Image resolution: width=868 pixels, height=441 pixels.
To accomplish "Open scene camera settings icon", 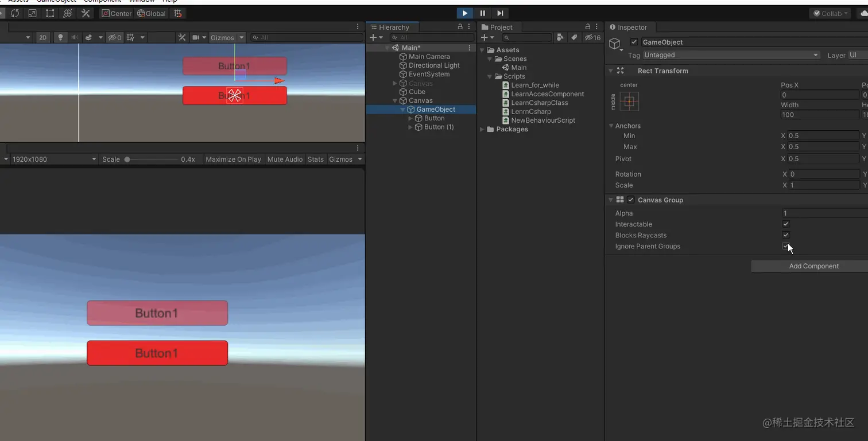I will (196, 37).
